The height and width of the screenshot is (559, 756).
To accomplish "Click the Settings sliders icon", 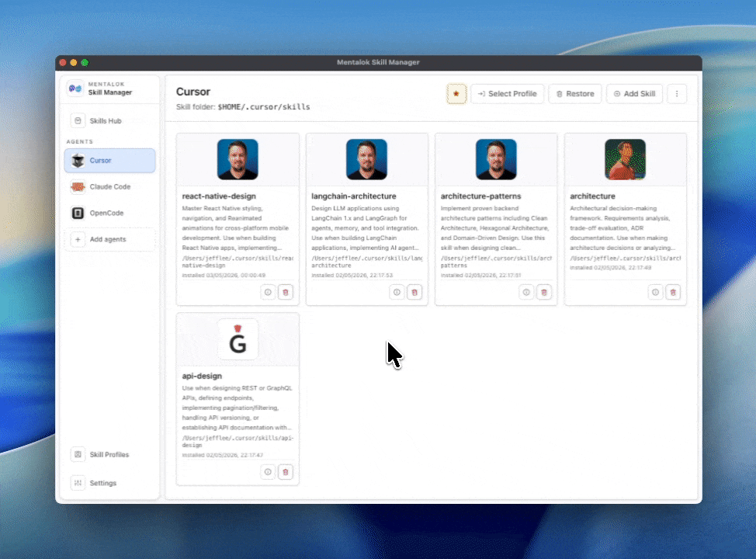I will pos(78,483).
